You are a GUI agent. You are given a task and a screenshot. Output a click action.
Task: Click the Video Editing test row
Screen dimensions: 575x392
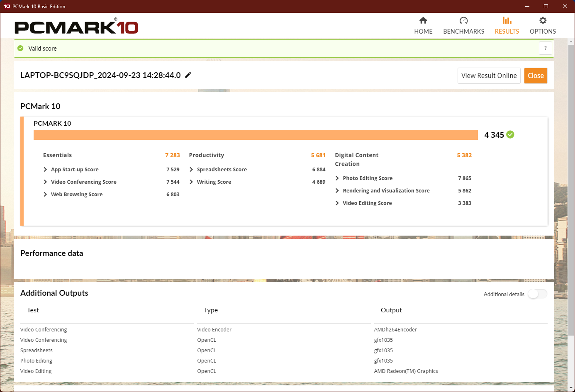point(36,371)
